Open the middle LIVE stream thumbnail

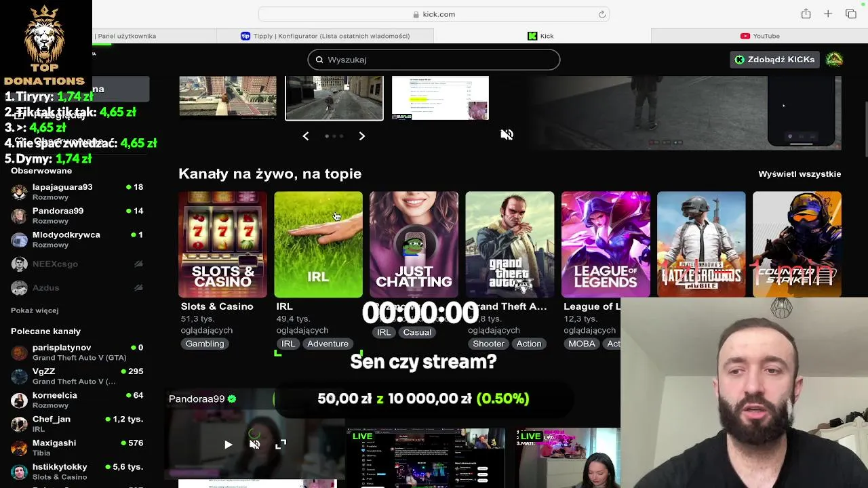coord(426,457)
